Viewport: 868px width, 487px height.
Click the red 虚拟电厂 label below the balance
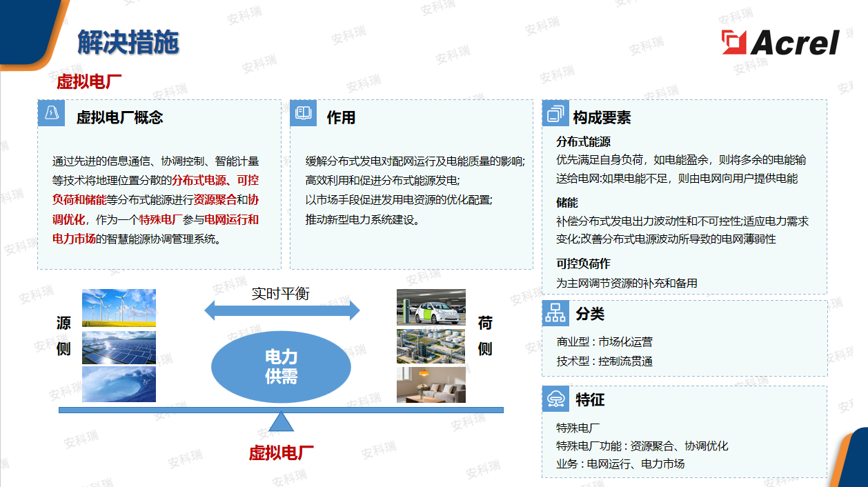coord(282,453)
